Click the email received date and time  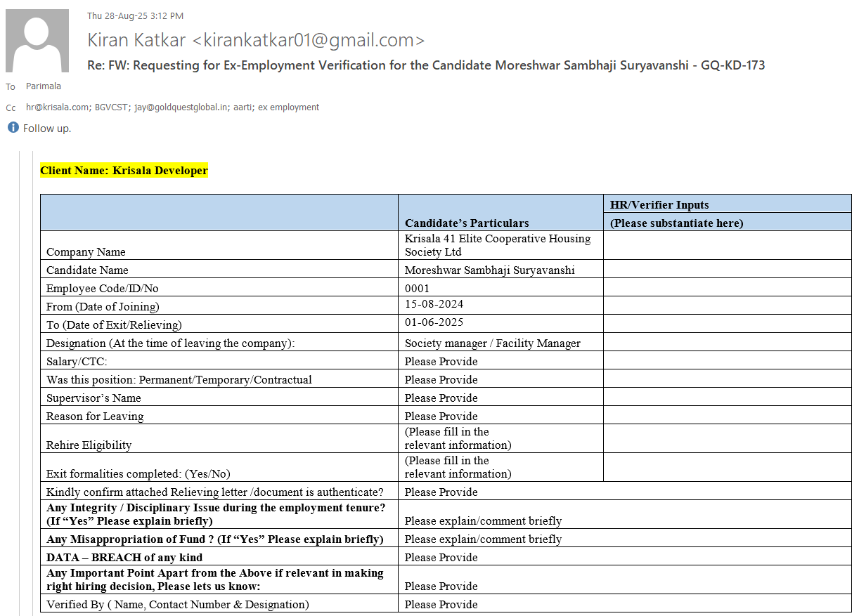(135, 15)
